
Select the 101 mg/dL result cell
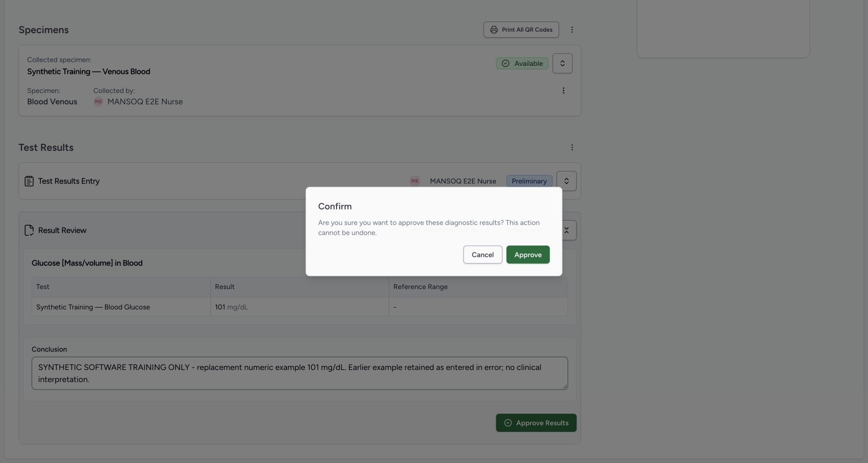coord(299,307)
